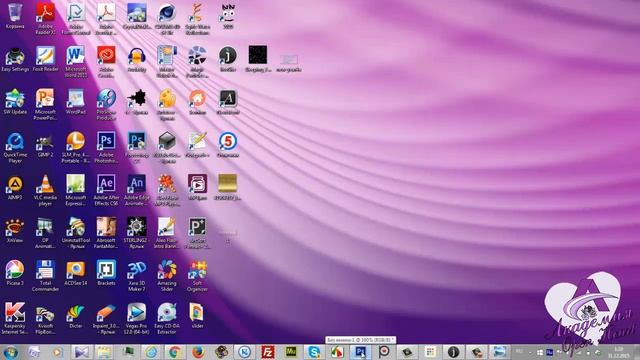The image size is (640, 360).
Task: Launch the NN cartoon face shortcut
Action: 228,16
